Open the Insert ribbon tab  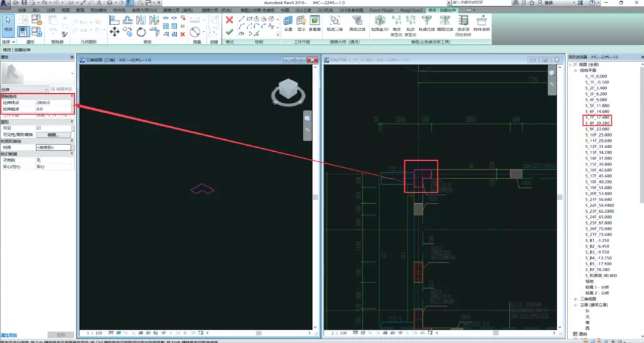point(37,11)
